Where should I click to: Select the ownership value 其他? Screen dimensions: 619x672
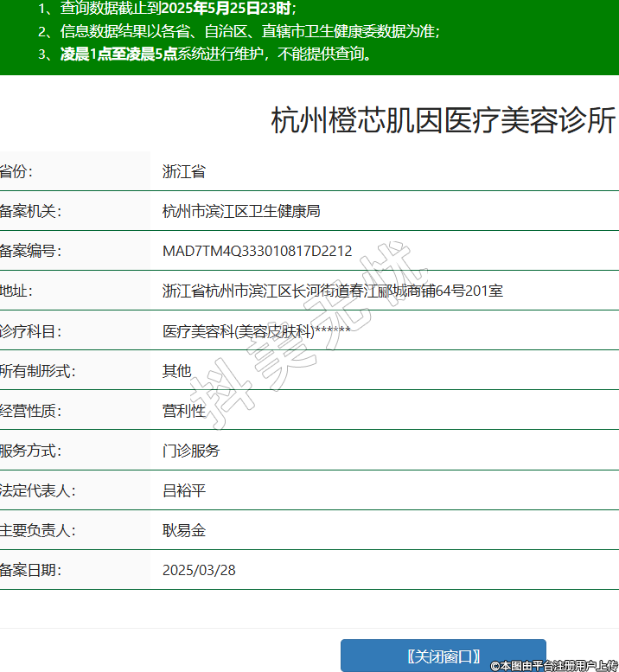[x=176, y=371]
